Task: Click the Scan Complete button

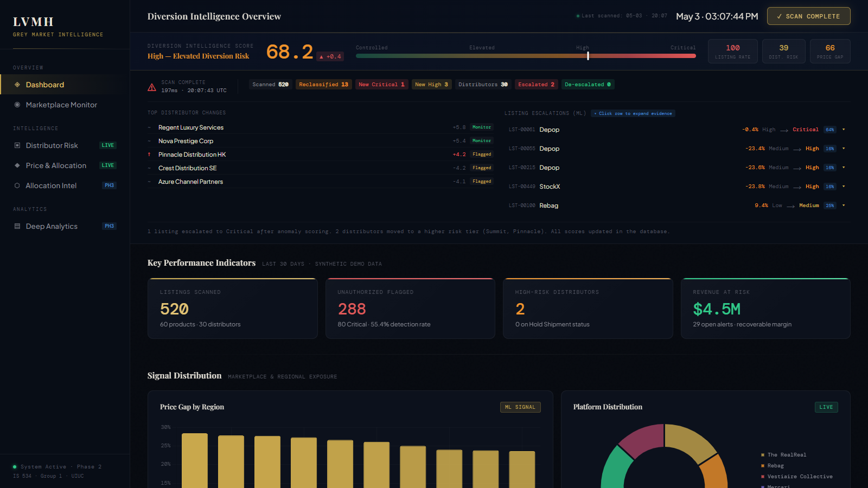Action: click(808, 16)
